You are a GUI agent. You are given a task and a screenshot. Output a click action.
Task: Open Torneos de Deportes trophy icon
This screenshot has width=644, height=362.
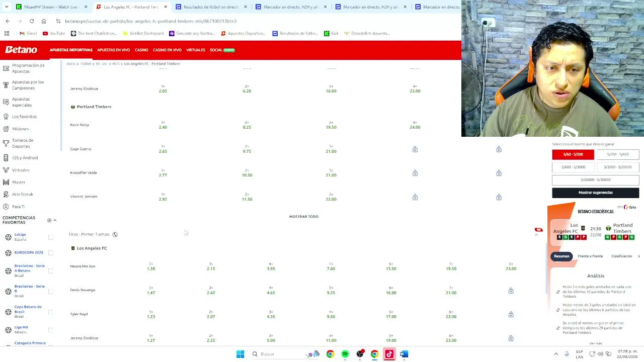click(6, 143)
